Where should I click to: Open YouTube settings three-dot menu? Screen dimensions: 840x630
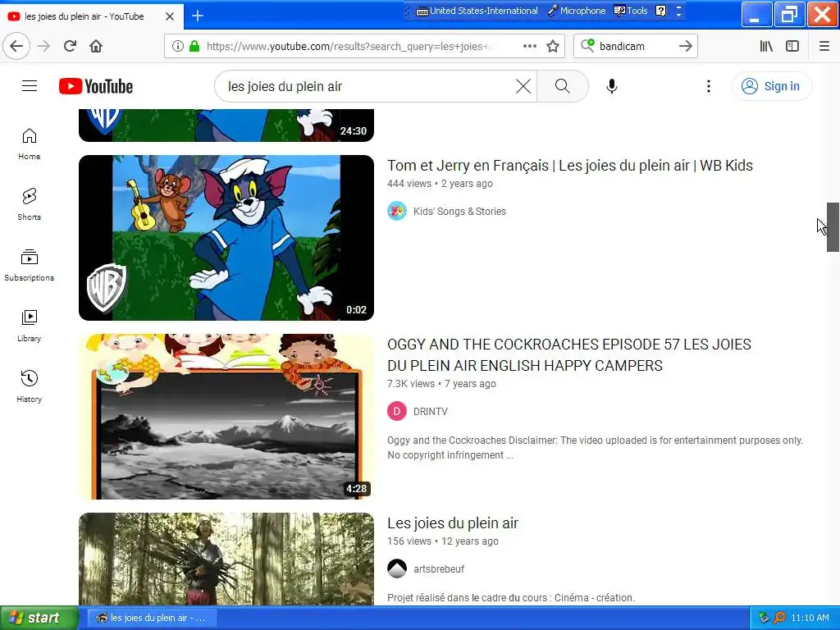tap(708, 86)
